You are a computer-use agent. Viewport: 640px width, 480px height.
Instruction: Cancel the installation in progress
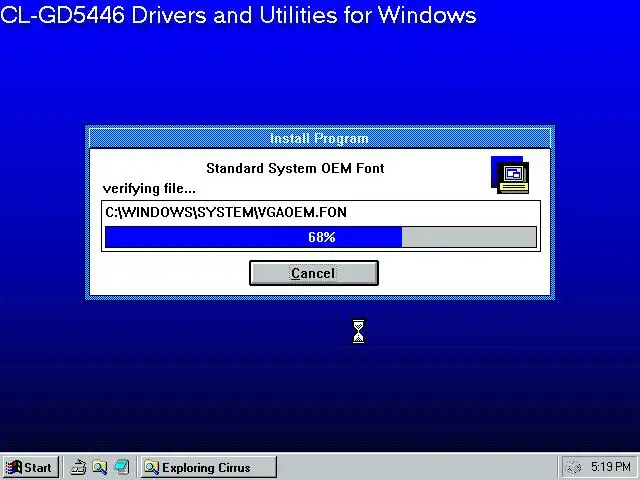[313, 273]
